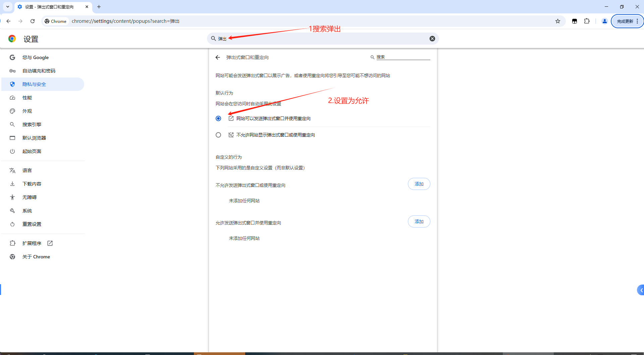Screen dimensions: 644x355
Task: Reload the page with refresh icon
Action: [x=33, y=21]
